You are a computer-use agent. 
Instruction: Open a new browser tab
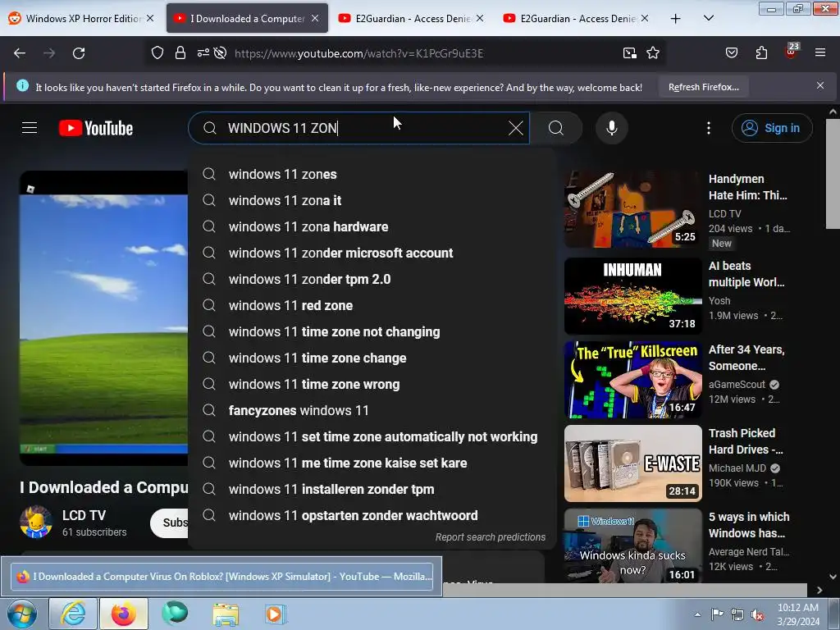[x=676, y=19]
